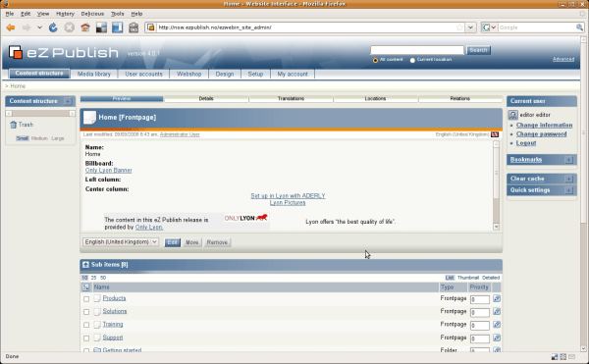Viewport: 589px width, 364px height.
Task: Click the magnifier icon in Google search box
Action: tap(579, 27)
